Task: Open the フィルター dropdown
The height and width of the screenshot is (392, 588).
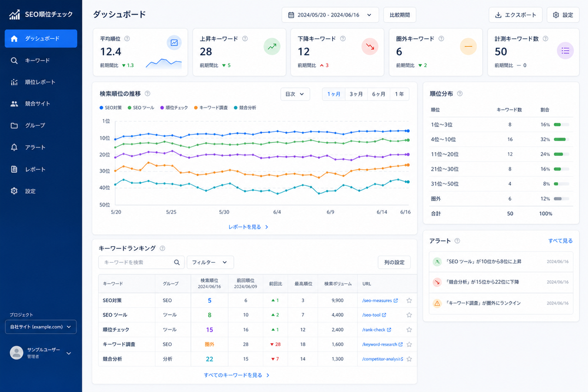Action: tap(210, 262)
